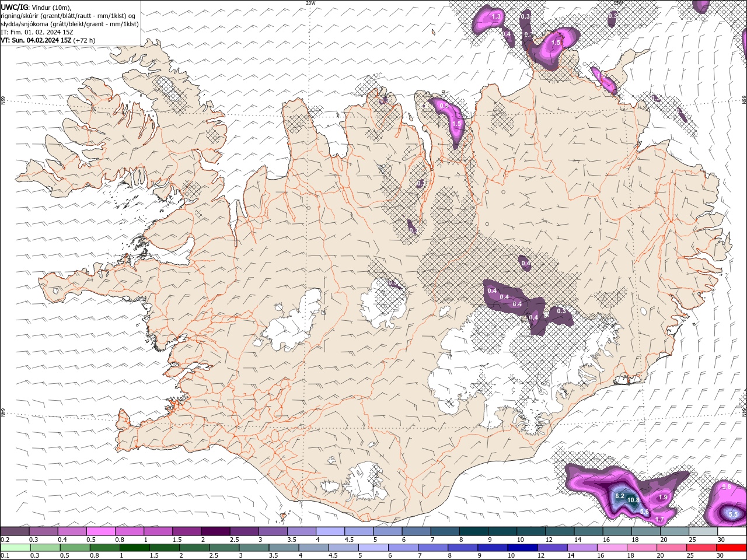Click the bright red 30 mm rain scale swatch
The height and width of the screenshot is (560, 747).
[731, 548]
